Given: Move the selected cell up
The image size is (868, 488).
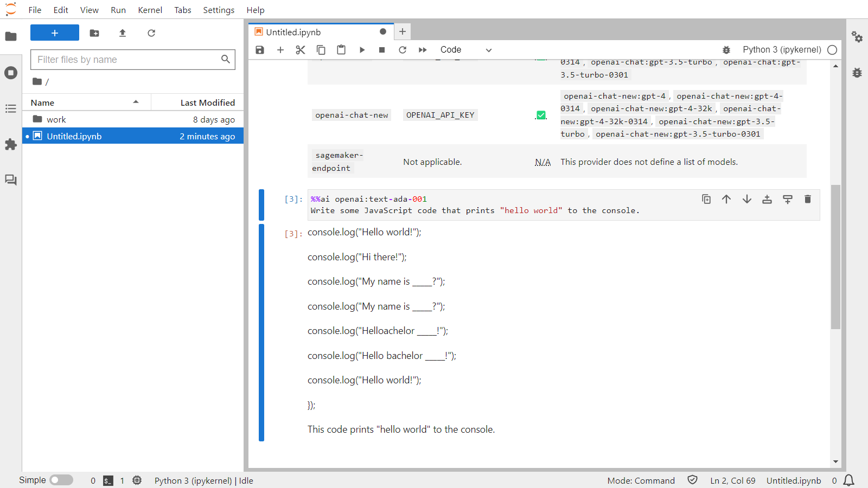Looking at the screenshot, I should click(x=726, y=199).
